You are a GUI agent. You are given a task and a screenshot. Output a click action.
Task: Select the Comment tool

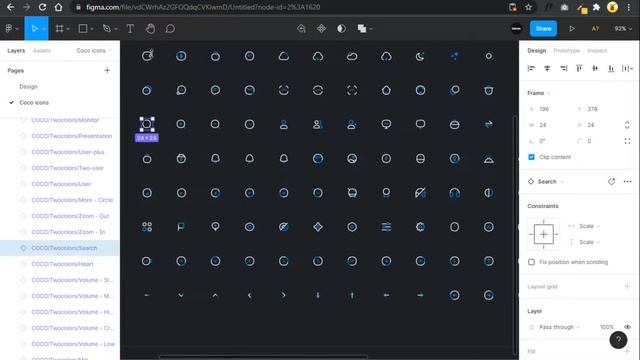click(170, 29)
